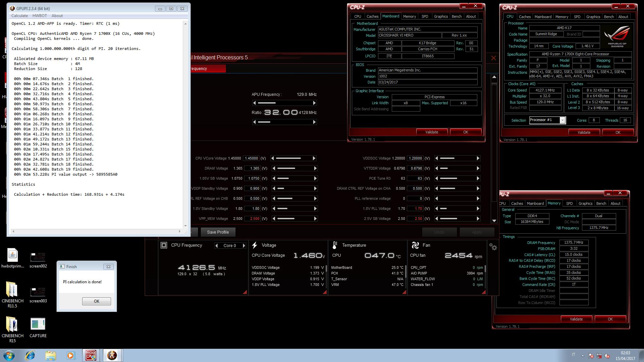Click Validate in Memory CPU-Z window
Image resolution: width=644 pixels, height=362 pixels.
576,319
